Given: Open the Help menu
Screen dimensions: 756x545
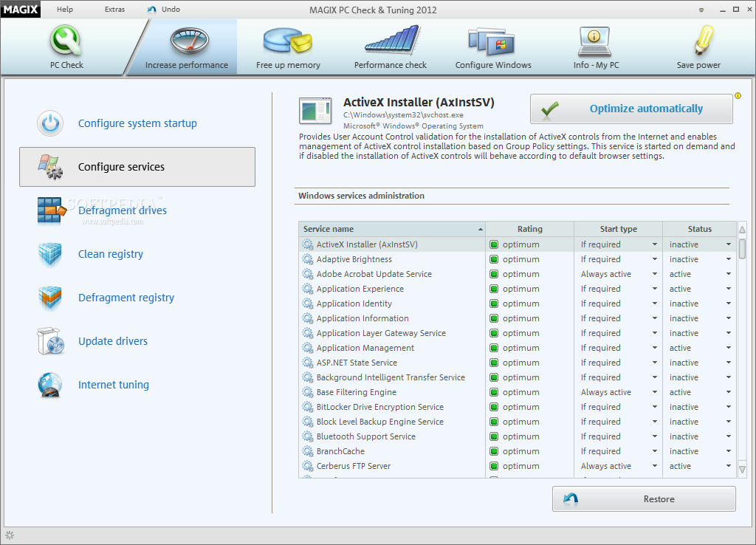Looking at the screenshot, I should pos(65,9).
